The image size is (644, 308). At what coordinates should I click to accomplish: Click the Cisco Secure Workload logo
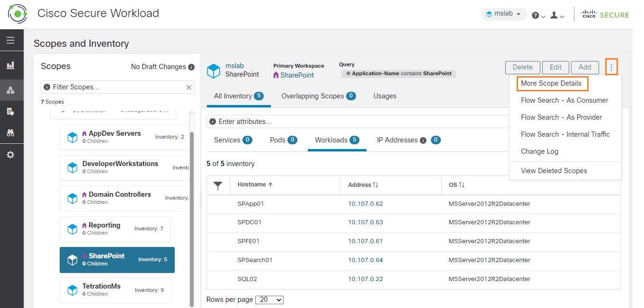point(18,14)
